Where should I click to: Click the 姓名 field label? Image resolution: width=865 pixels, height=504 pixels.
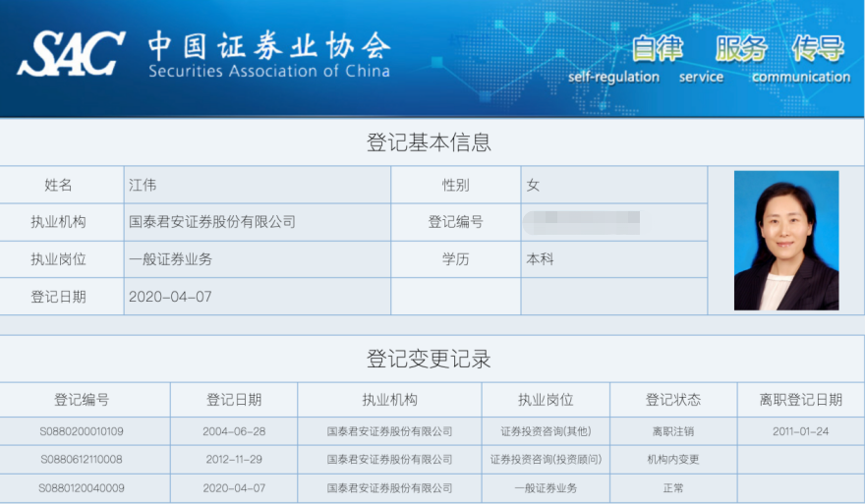tap(58, 185)
